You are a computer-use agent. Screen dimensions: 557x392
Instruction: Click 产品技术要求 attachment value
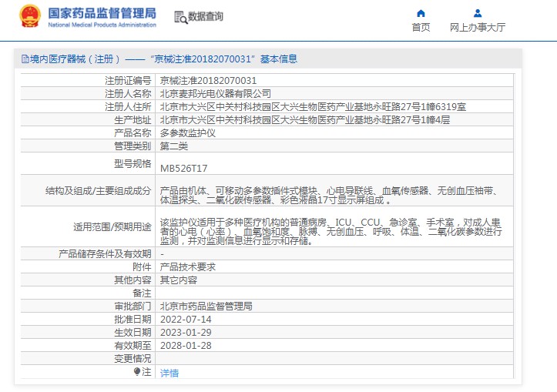[187, 267]
